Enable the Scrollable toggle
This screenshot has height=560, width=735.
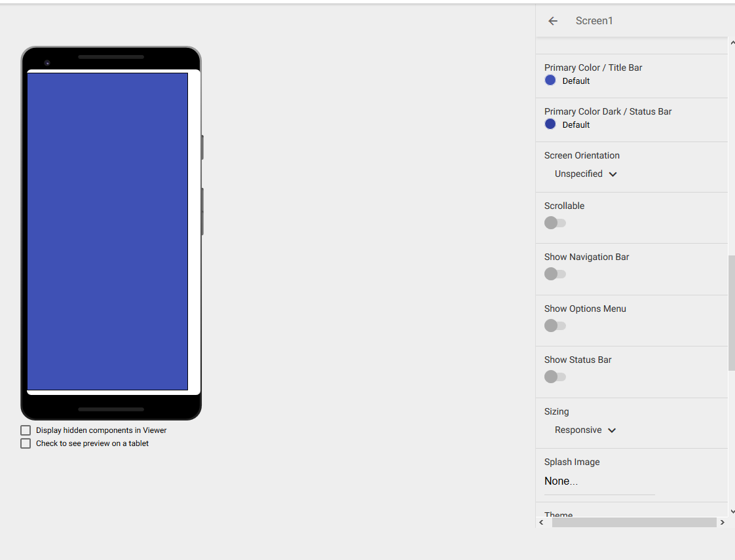click(x=555, y=223)
